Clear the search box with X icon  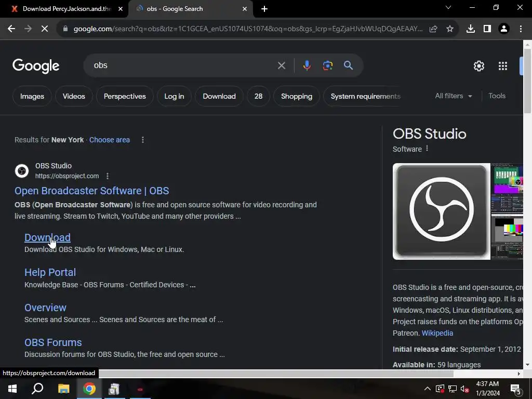coord(281,65)
